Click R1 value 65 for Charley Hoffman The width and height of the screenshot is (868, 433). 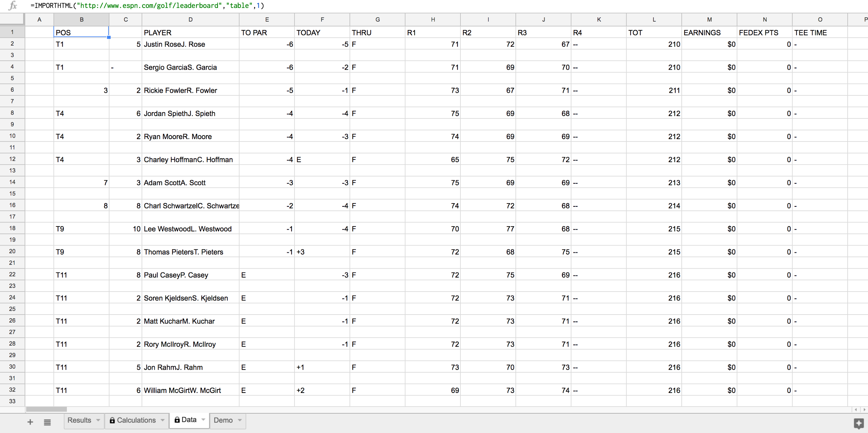433,159
